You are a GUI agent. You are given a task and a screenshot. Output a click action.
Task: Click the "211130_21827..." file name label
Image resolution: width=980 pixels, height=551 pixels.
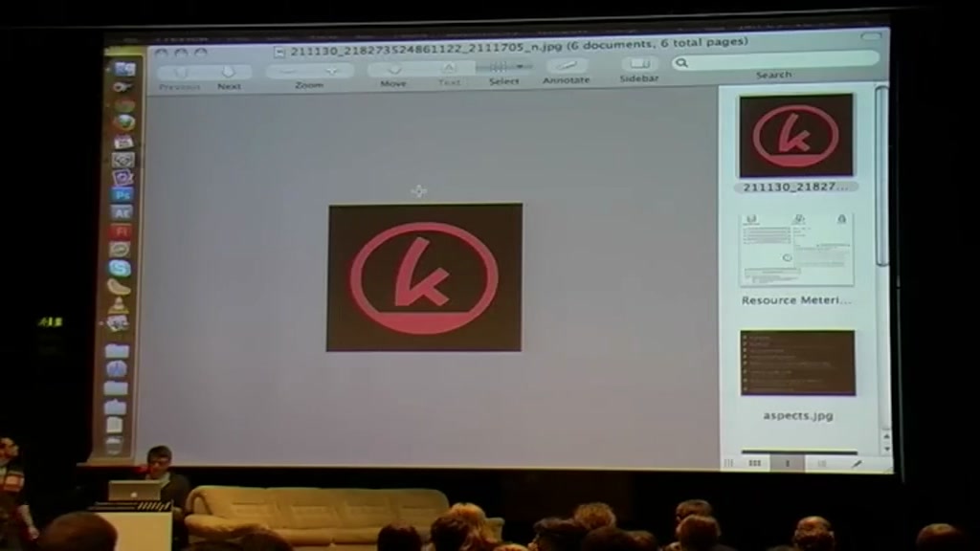click(795, 187)
